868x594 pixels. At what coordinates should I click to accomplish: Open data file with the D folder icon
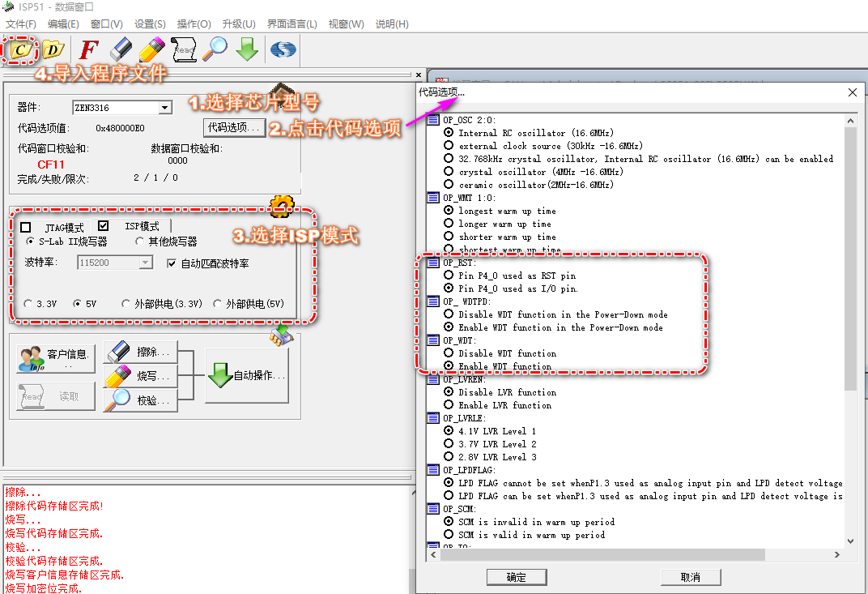point(53,50)
